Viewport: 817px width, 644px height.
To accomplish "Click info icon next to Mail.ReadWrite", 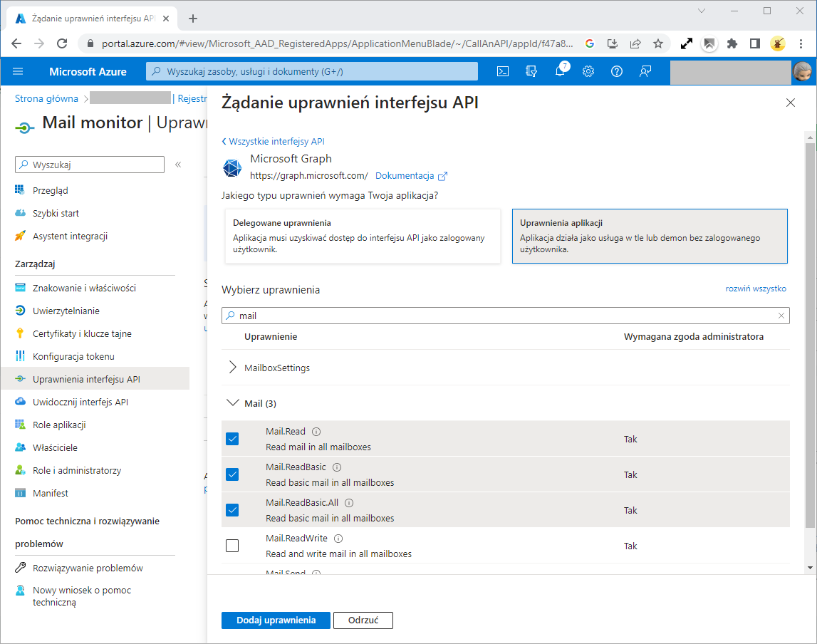I will pyautogui.click(x=338, y=539).
